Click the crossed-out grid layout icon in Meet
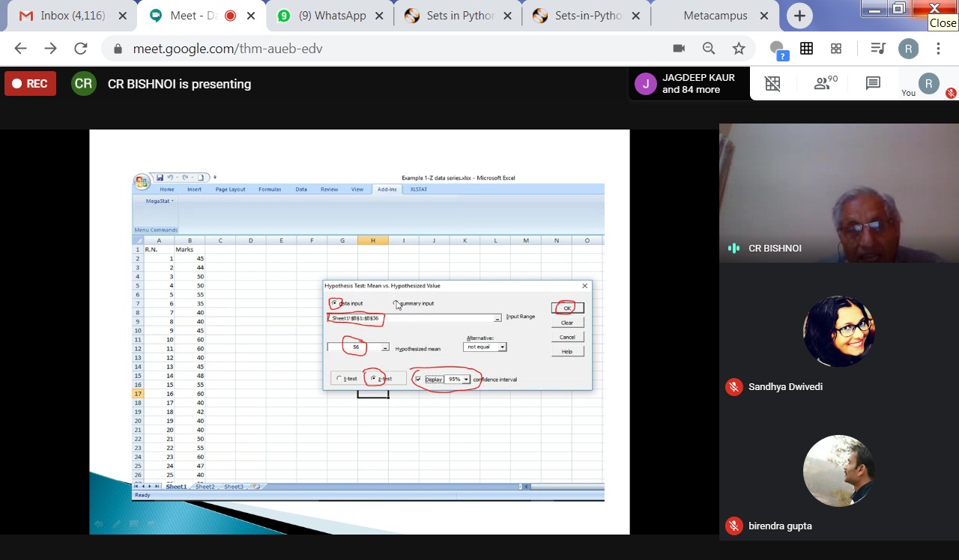 click(x=772, y=84)
